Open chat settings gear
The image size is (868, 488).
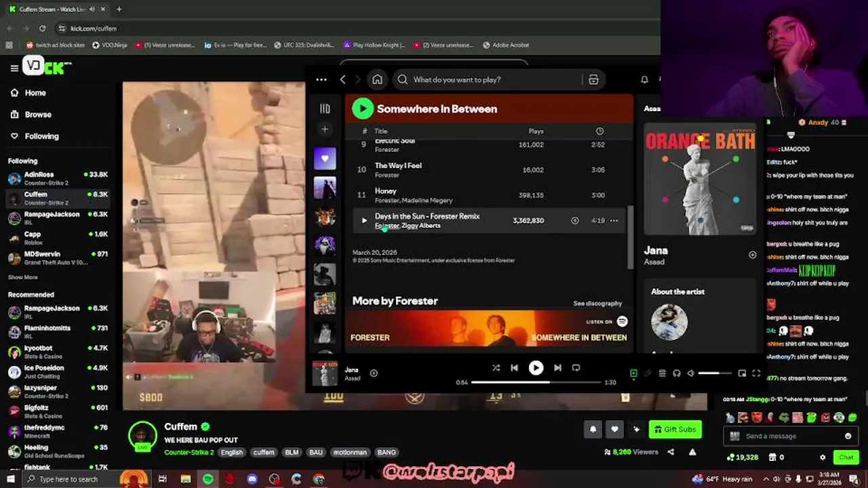(823, 457)
